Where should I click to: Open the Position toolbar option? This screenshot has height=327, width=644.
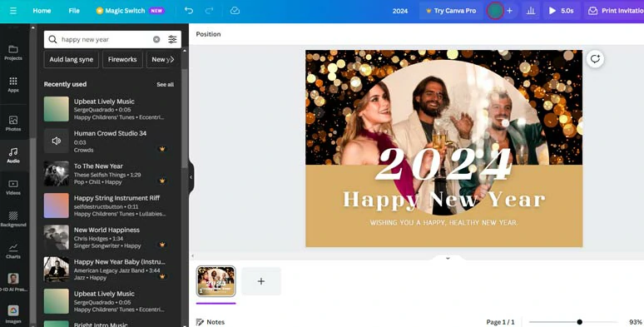(208, 34)
